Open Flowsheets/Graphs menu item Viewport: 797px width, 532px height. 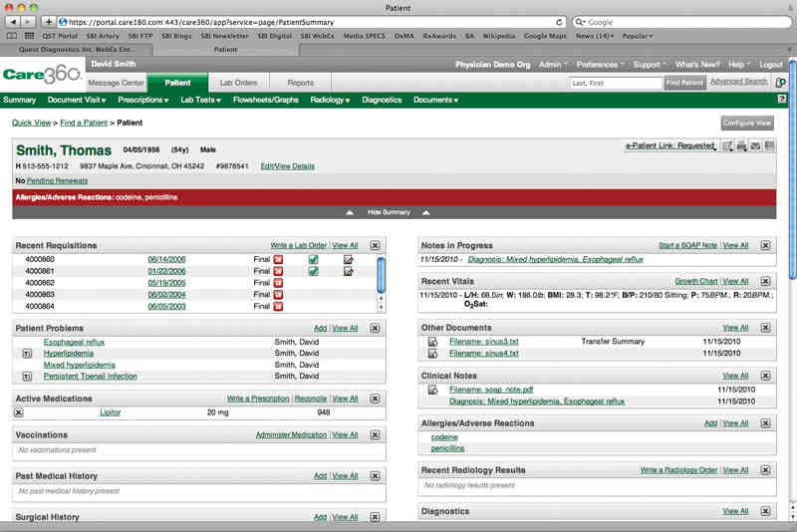tap(266, 100)
